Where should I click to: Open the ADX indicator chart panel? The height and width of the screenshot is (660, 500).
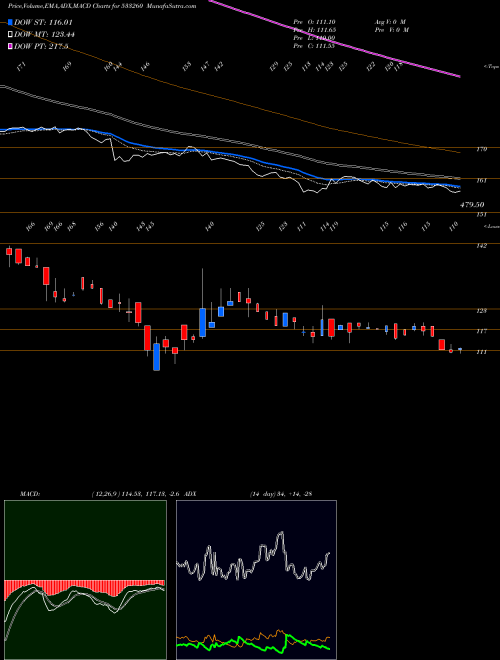coord(256,580)
